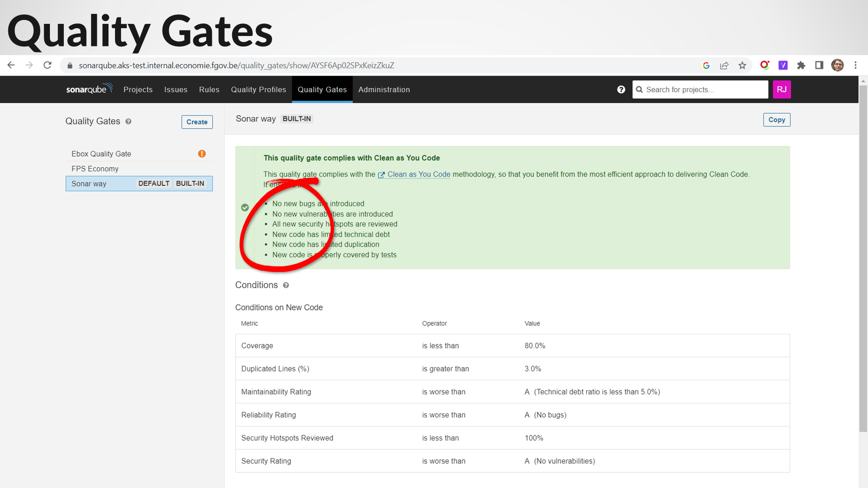Open the Clean as You Code link
Viewport: 868px width, 488px height.
click(418, 174)
